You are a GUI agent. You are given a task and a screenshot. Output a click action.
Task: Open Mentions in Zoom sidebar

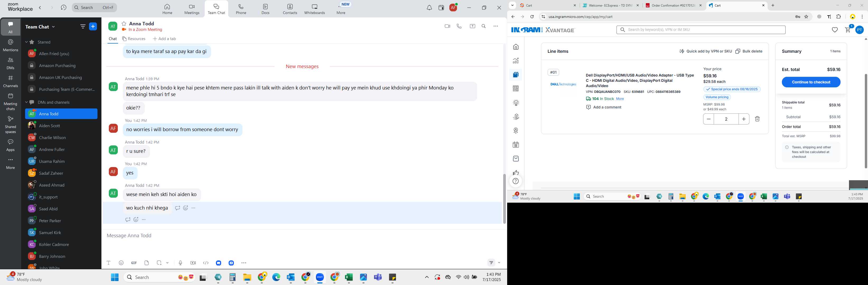point(11,45)
